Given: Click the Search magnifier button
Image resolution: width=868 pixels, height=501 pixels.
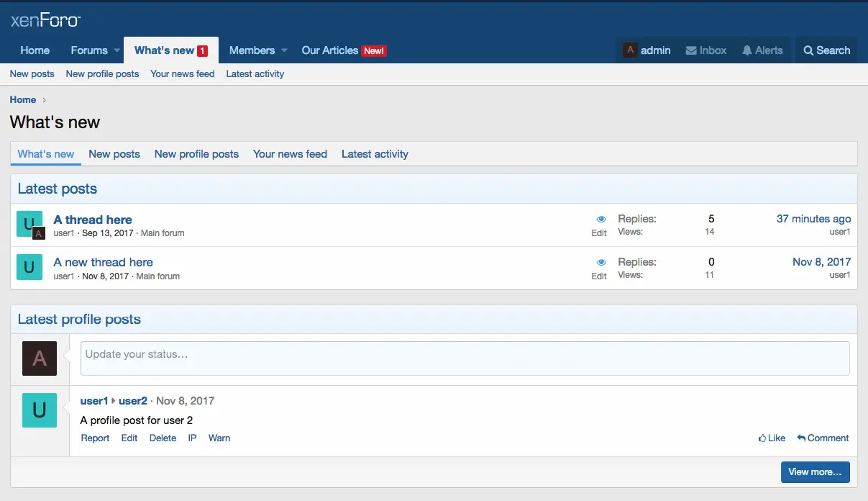Looking at the screenshot, I should click(x=808, y=50).
